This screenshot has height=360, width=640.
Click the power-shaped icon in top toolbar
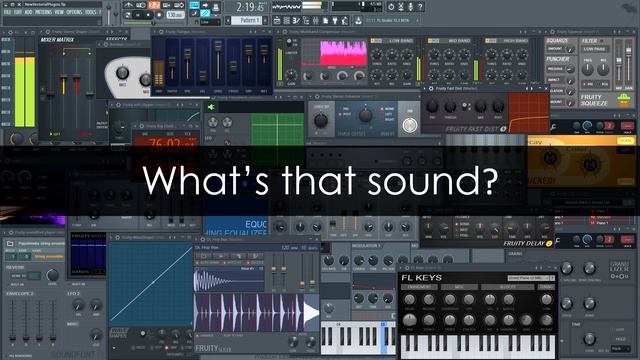391,7
